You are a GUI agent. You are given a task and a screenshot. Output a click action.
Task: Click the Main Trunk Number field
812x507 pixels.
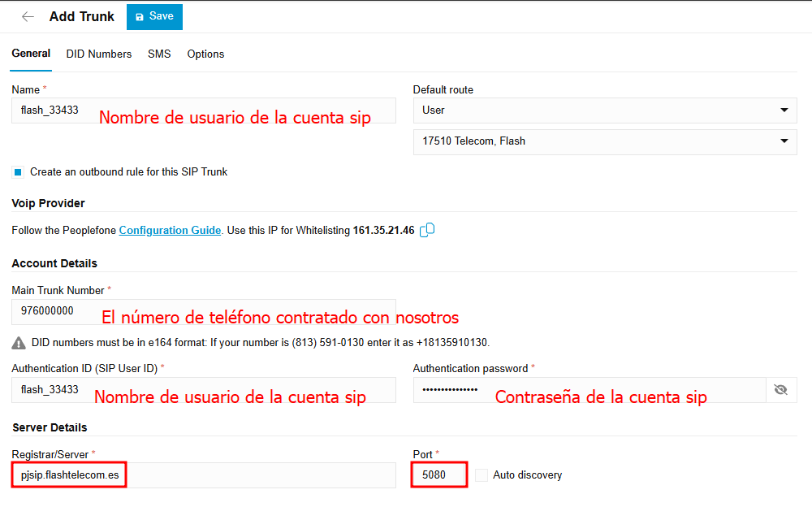pos(203,311)
